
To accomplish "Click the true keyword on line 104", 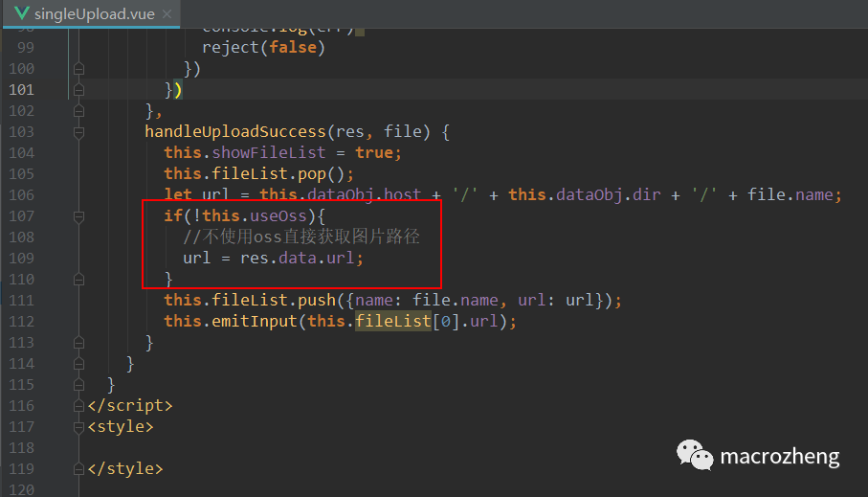I will [373, 152].
